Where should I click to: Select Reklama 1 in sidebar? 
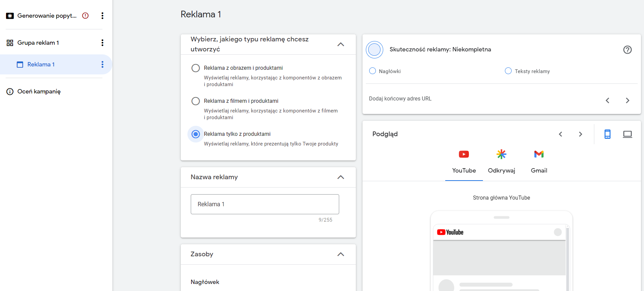pos(41,64)
